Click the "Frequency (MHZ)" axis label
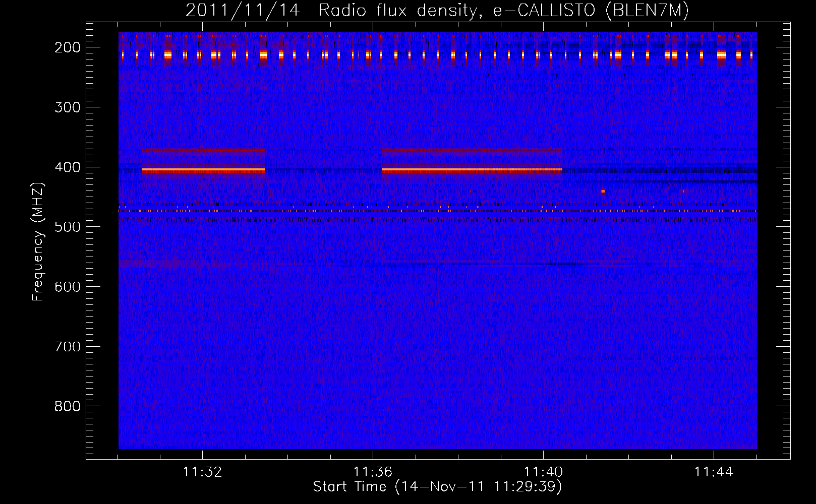 pos(37,241)
